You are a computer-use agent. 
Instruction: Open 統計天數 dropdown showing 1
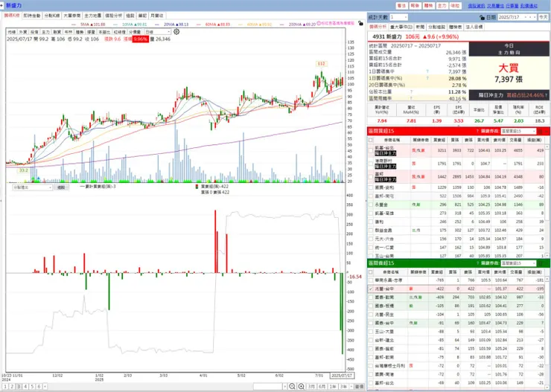coord(398,17)
